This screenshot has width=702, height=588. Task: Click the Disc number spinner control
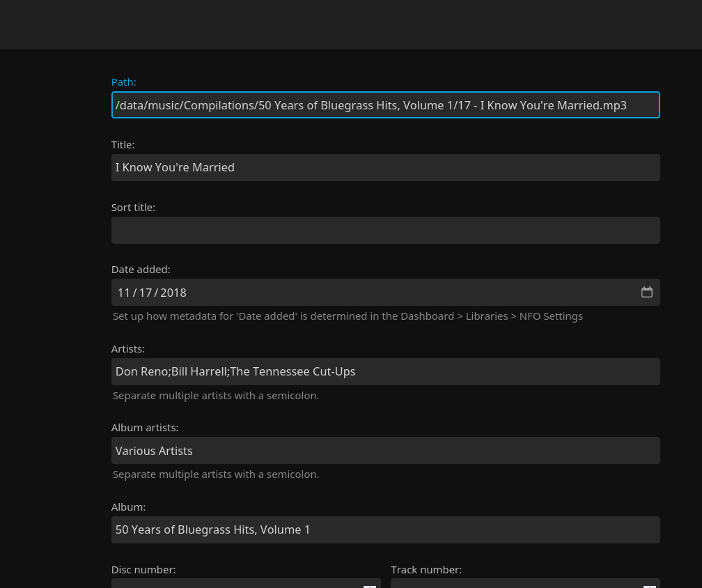coord(370,587)
